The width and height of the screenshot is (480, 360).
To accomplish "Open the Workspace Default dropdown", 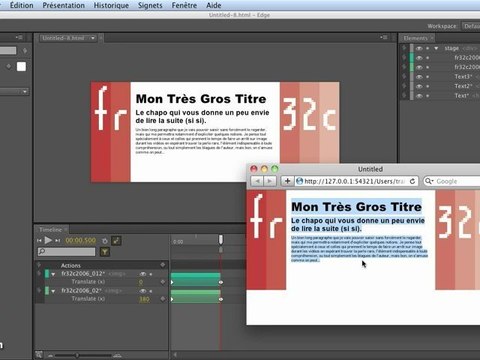I will coord(471,26).
